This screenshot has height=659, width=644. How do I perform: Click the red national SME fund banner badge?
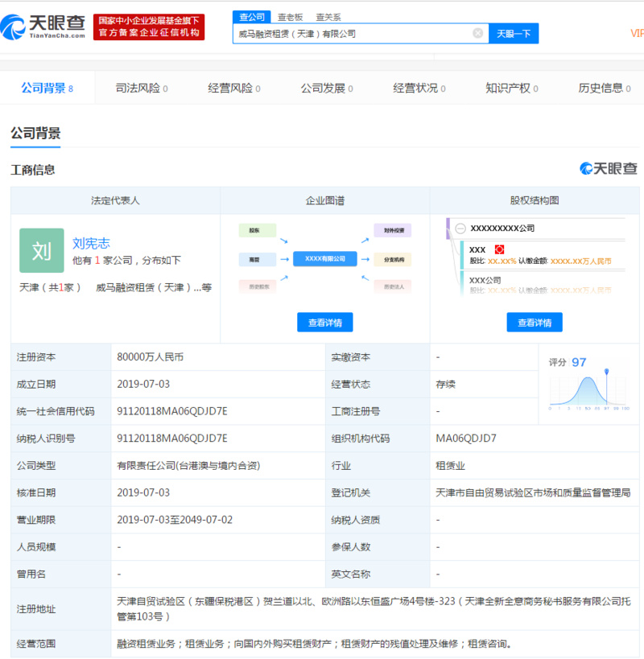(150, 27)
